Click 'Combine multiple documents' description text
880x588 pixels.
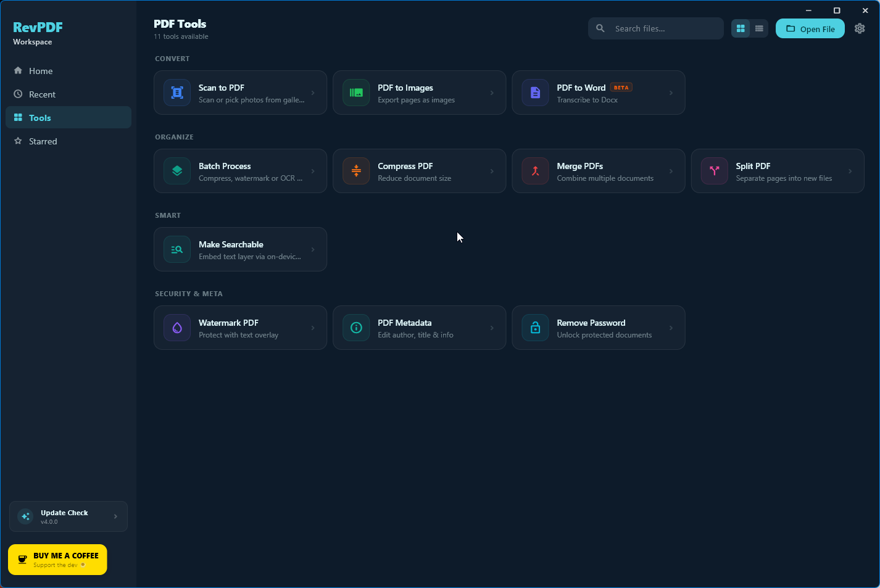(x=605, y=178)
